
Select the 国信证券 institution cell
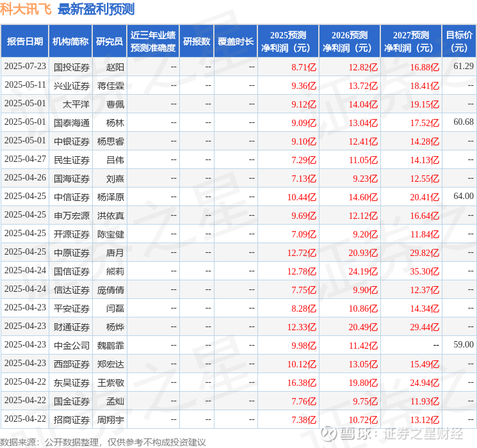[x=72, y=271]
